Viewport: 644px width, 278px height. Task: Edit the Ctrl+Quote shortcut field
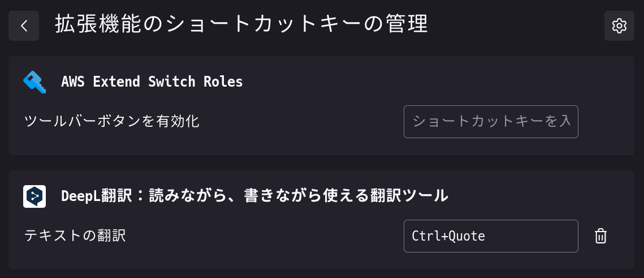pos(491,236)
